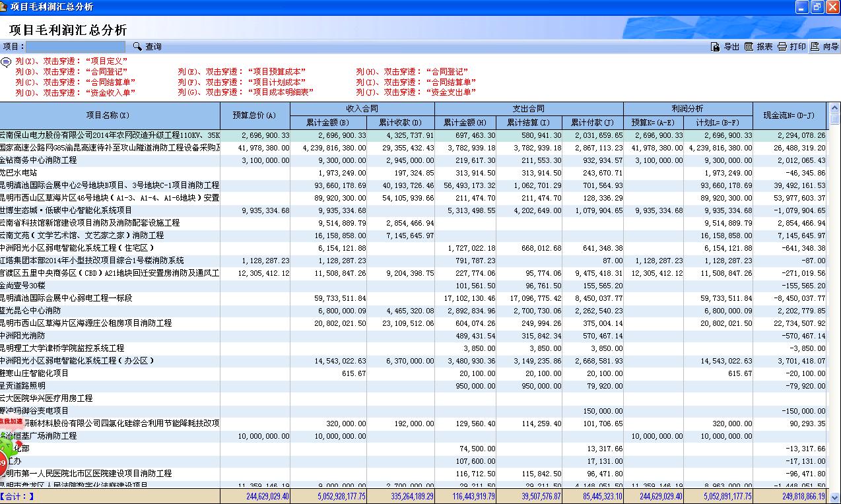
Task: Click the 打印 printer icon
Action: coord(782,47)
